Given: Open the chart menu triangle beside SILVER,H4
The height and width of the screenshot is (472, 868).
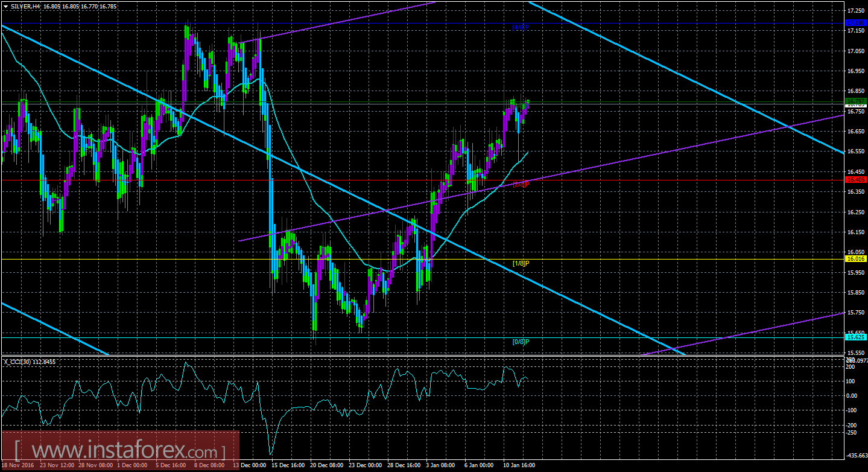Looking at the screenshot, I should pos(5,5).
